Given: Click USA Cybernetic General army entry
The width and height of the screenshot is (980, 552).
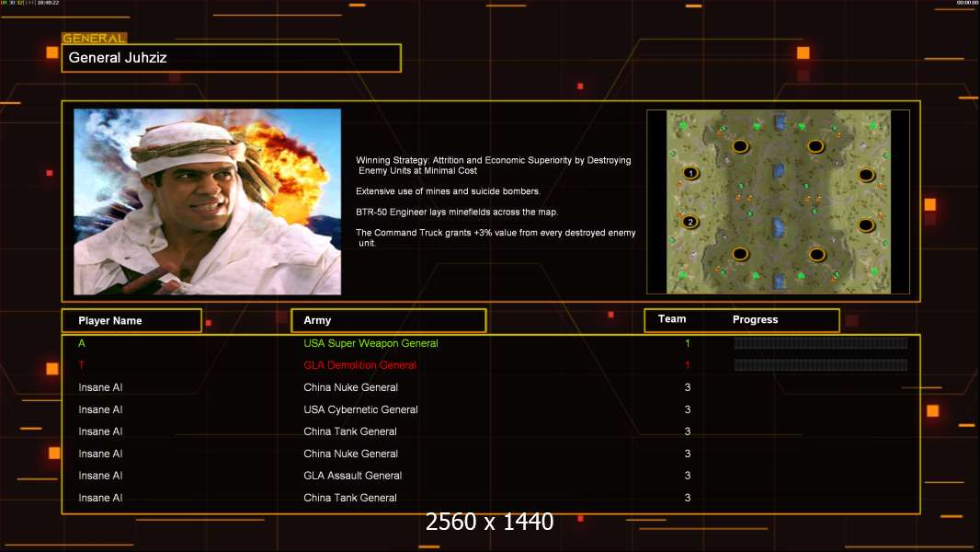Looking at the screenshot, I should pos(360,409).
